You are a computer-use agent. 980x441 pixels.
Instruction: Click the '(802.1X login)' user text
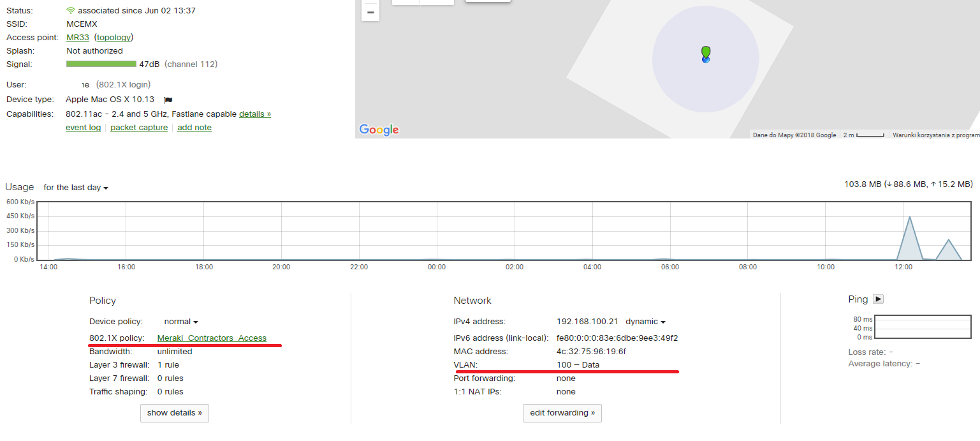tap(123, 85)
